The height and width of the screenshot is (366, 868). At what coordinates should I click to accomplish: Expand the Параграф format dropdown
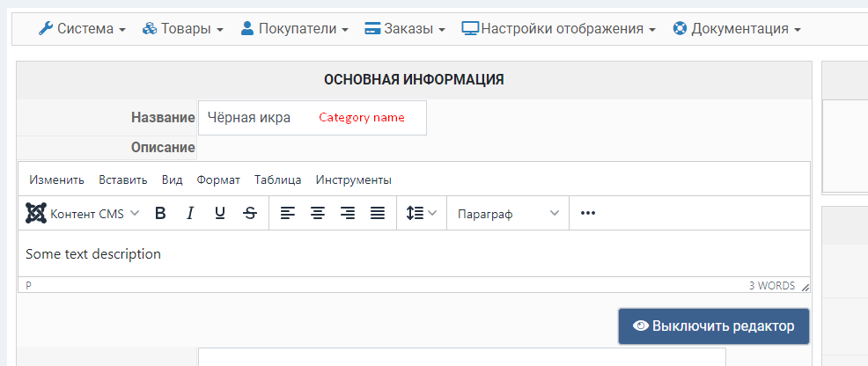[x=508, y=213]
